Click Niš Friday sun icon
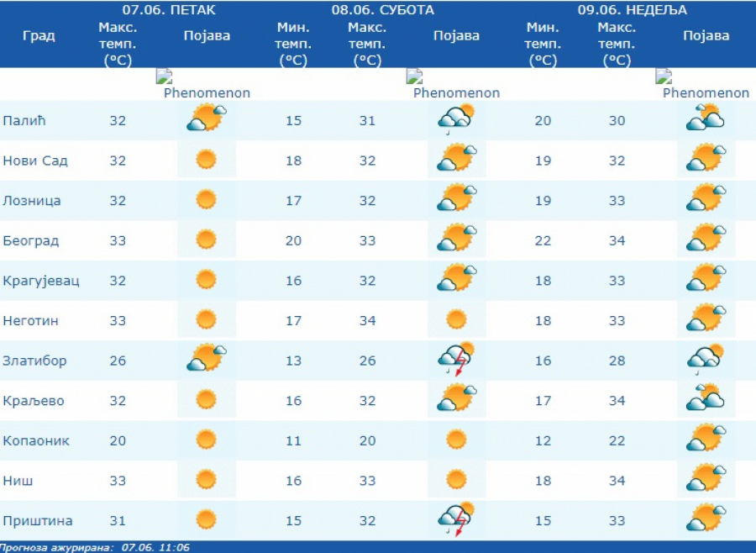 coord(206,480)
